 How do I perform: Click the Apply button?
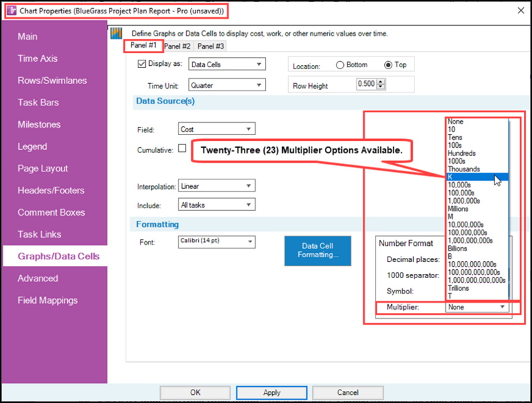point(272,392)
